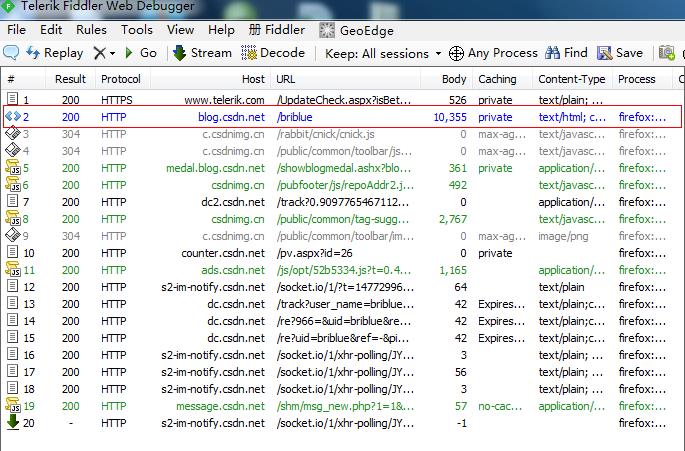The image size is (685, 451).
Task: Click the Fiddler menu item with its icon
Action: pyautogui.click(x=277, y=30)
